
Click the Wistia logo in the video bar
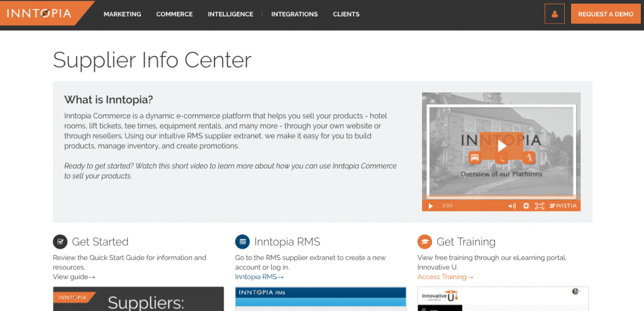(x=563, y=206)
